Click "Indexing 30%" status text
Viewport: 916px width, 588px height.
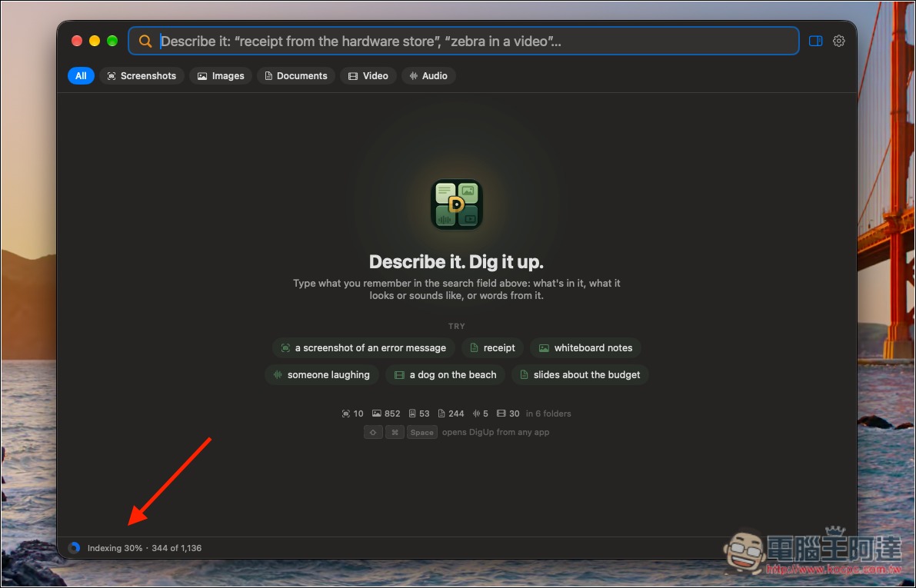[x=115, y=548]
